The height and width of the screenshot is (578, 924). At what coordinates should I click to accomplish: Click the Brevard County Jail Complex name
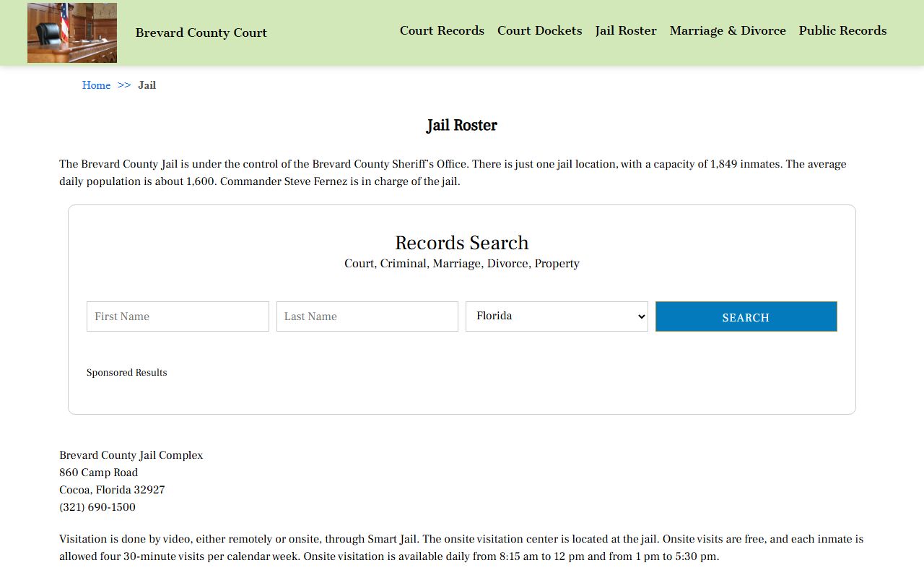[x=131, y=455]
